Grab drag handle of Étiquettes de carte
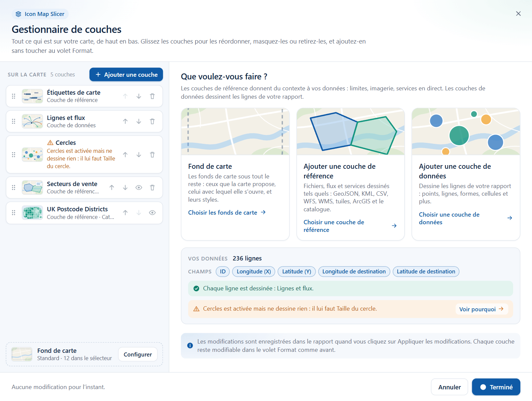This screenshot has width=532, height=401. pos(14,96)
